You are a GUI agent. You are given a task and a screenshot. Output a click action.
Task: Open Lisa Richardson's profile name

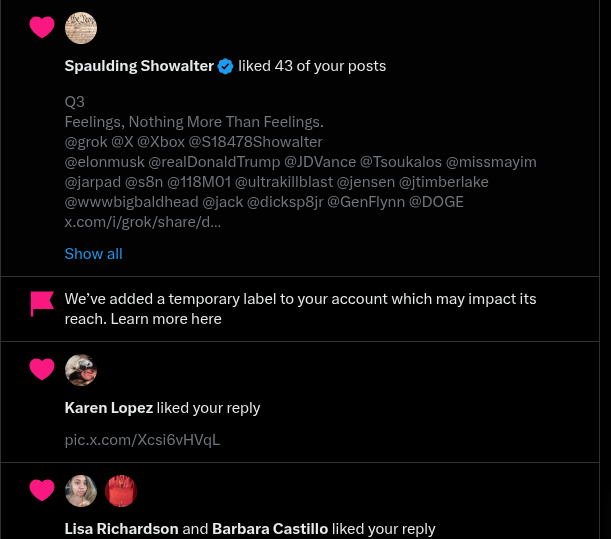[121, 529]
